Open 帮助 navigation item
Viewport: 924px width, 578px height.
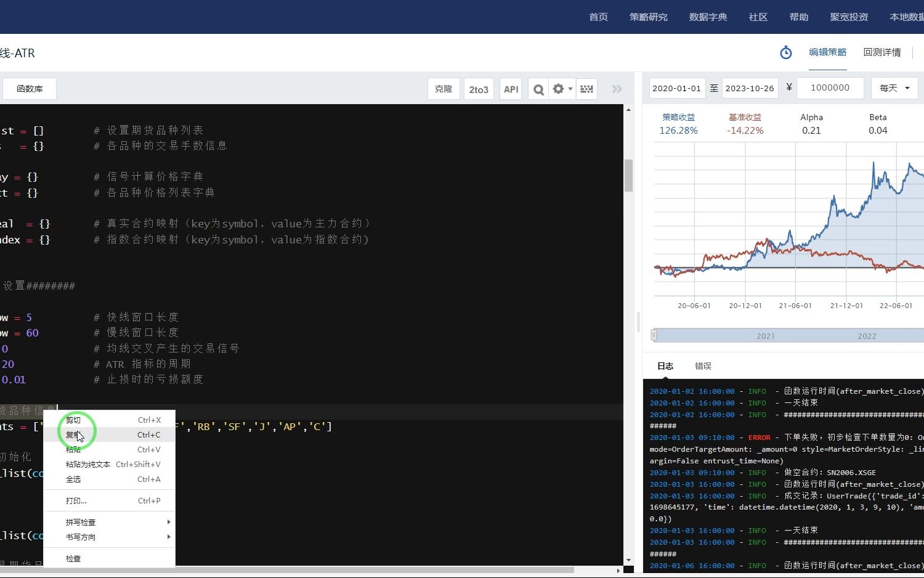click(x=798, y=17)
